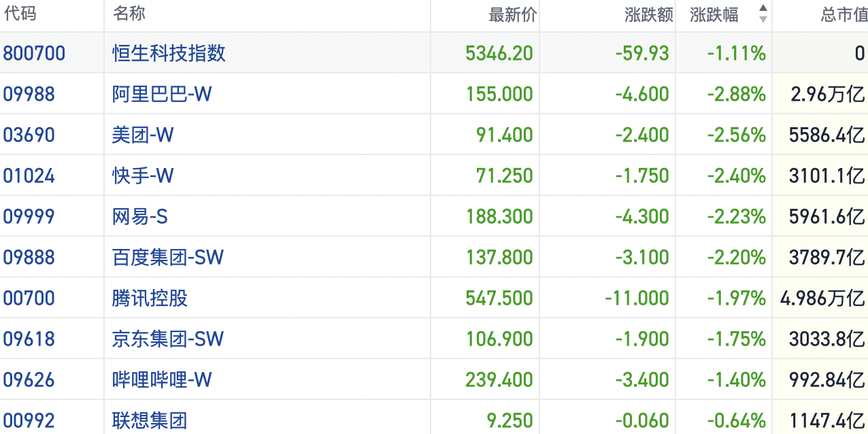Click the 腾讯控股 stock name
Image resolution: width=868 pixels, height=434 pixels.
point(150,298)
